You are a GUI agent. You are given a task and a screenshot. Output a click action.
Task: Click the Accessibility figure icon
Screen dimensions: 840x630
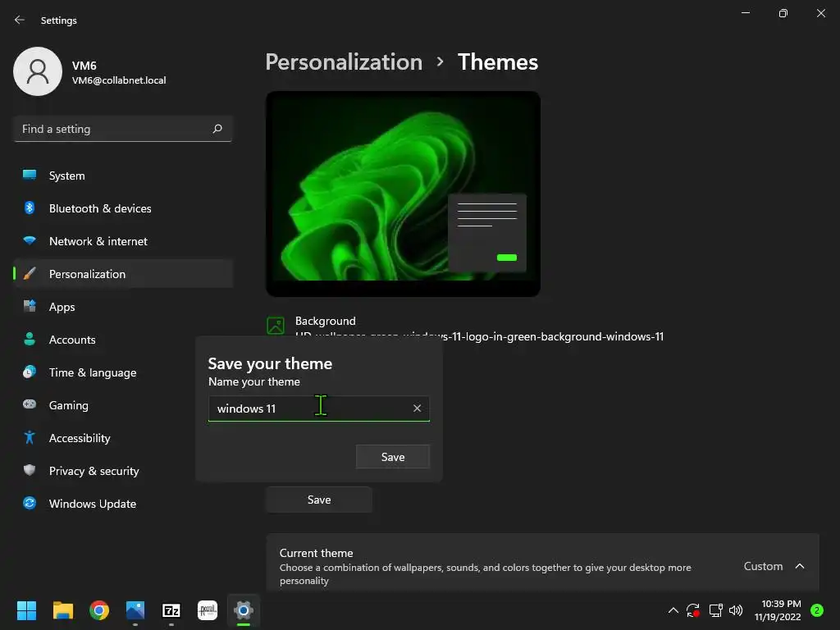pos(30,437)
